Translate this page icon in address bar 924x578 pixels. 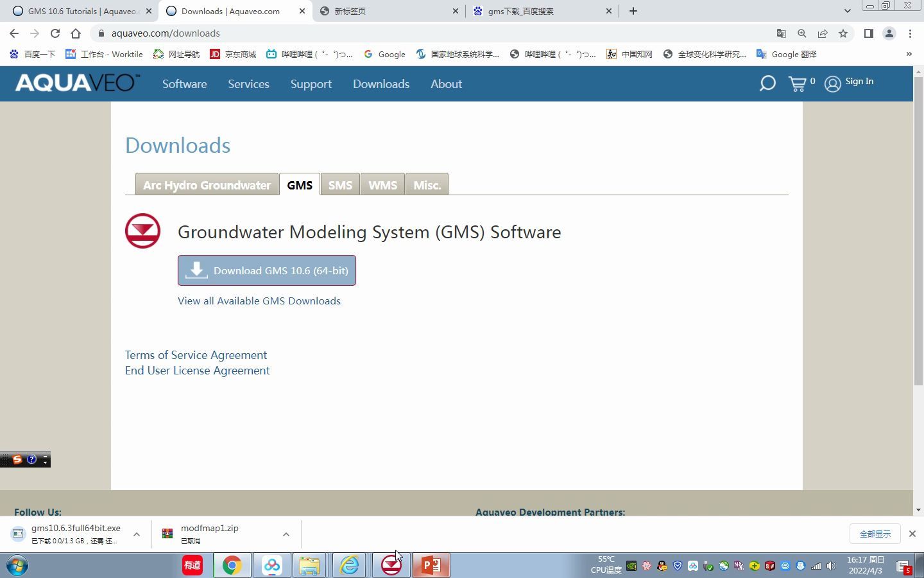click(x=782, y=33)
